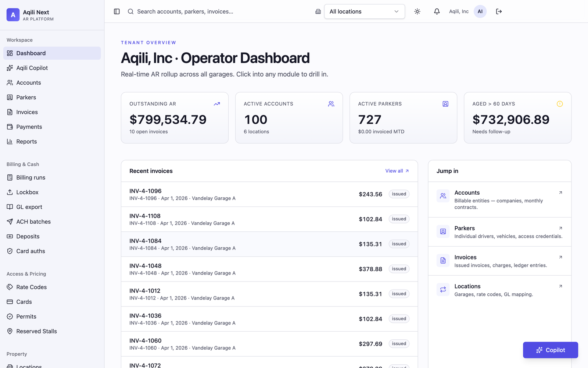Click the Active Accounts 100 value
The height and width of the screenshot is (368, 588).
click(256, 120)
